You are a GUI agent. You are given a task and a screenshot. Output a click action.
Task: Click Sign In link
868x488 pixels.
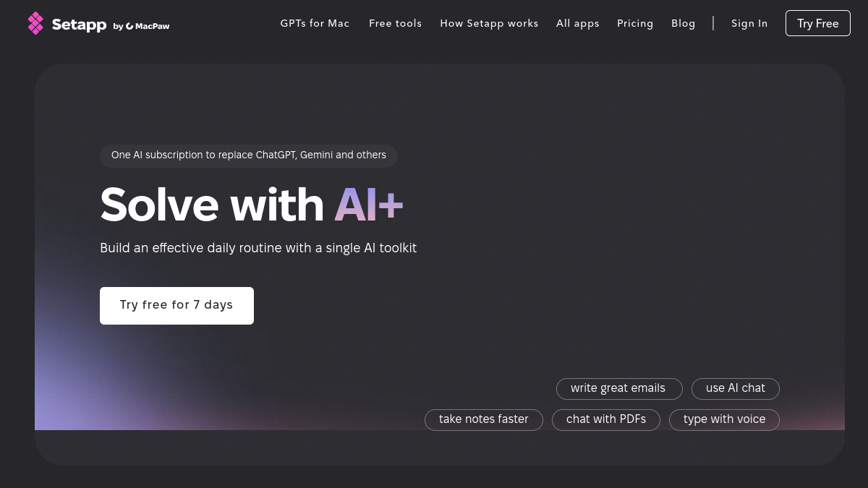coord(749,23)
